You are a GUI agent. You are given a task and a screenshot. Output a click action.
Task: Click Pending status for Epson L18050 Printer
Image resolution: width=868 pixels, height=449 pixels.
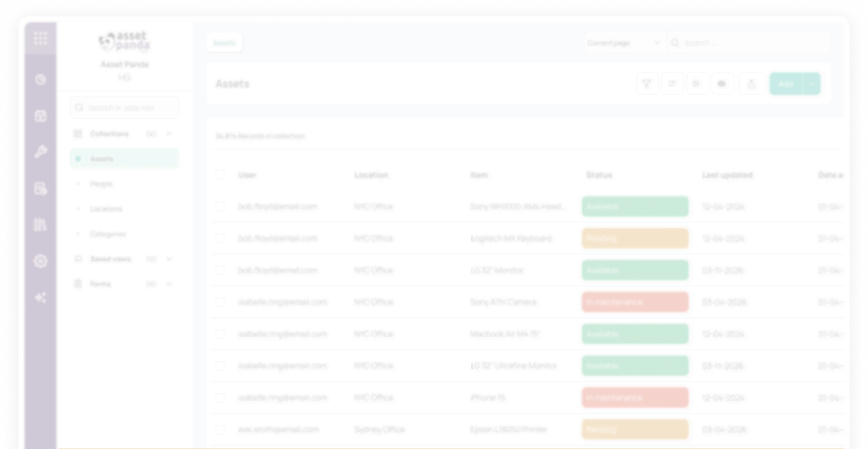[635, 429]
